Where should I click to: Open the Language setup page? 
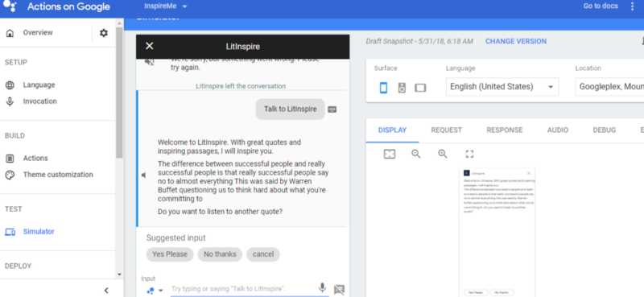pos(39,85)
